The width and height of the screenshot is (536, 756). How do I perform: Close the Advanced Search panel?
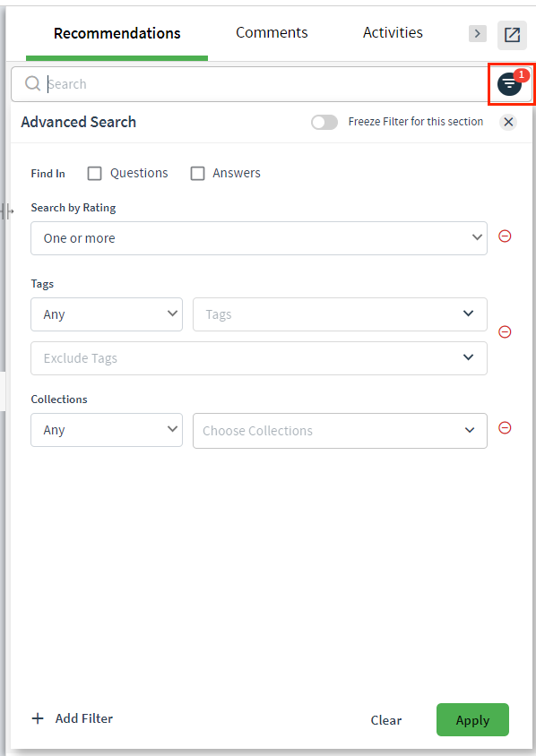[508, 122]
